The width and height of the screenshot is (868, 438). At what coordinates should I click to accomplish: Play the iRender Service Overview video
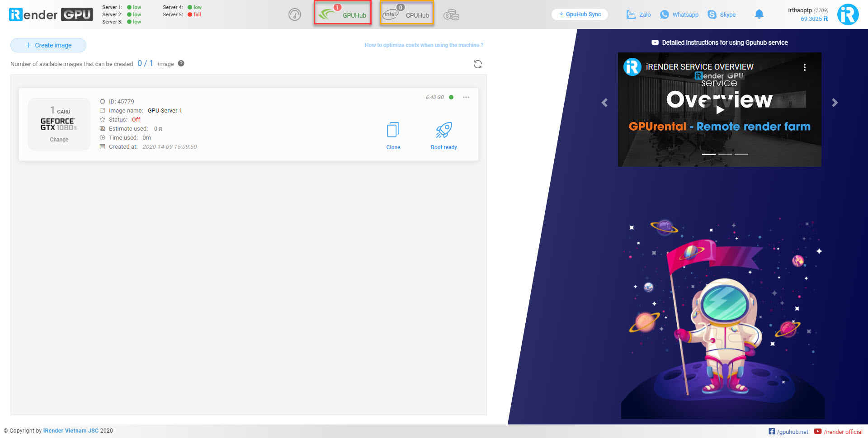[720, 110]
